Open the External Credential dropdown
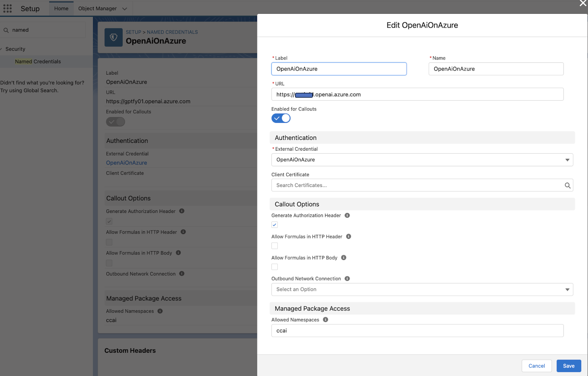This screenshot has height=376, width=588. point(422,160)
